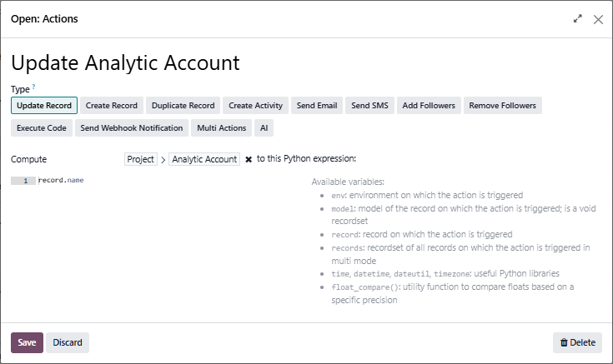Close the Open: Actions dialog
613x364 pixels.
pos(598,18)
